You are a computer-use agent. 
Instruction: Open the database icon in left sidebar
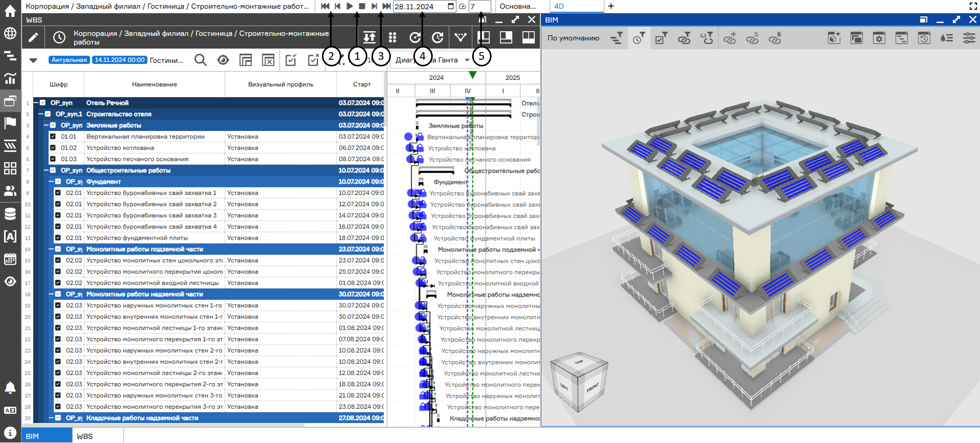pyautogui.click(x=10, y=214)
